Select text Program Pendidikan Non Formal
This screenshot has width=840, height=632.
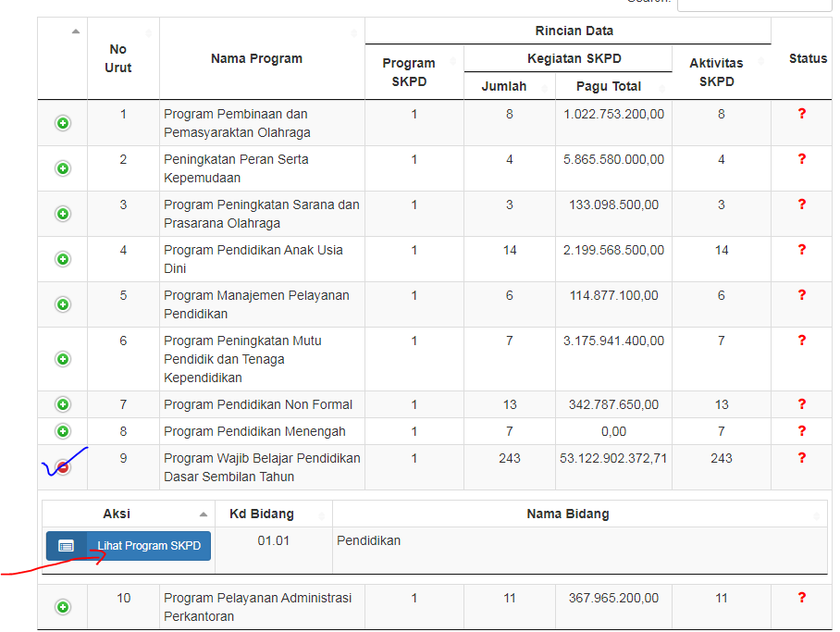258,404
